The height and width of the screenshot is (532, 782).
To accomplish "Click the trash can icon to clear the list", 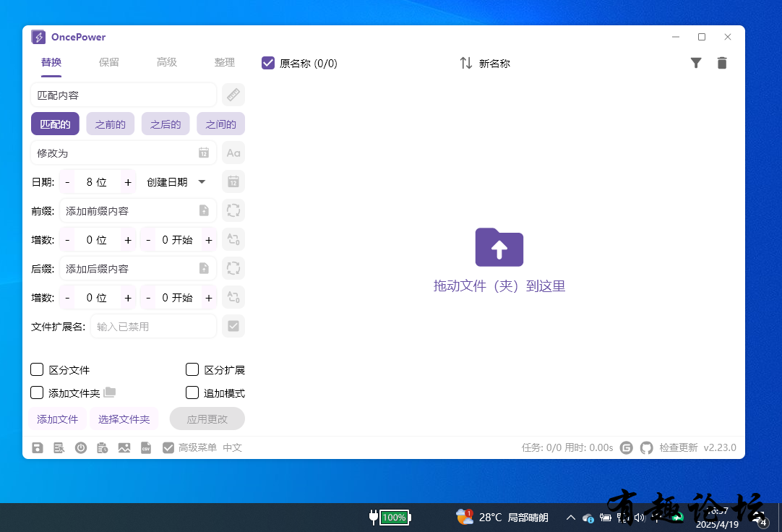I will (722, 63).
